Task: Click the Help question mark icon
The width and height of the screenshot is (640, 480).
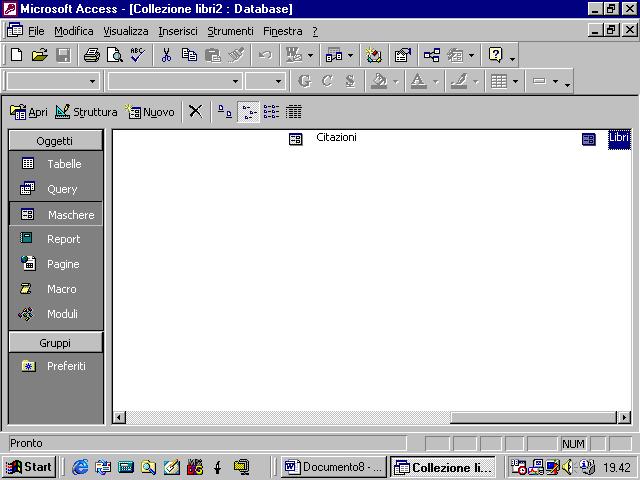Action: click(x=496, y=55)
